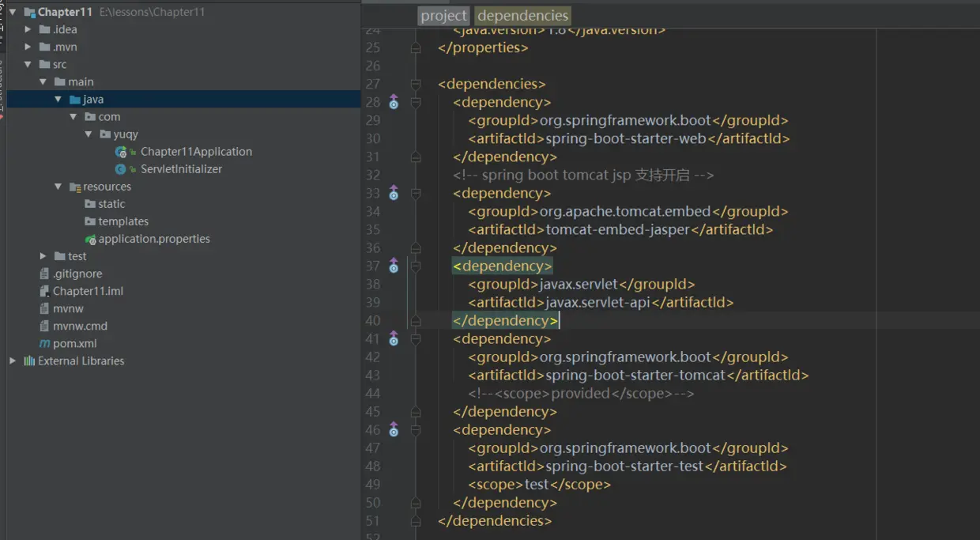Open Chapter11Application in the tree
Viewport: 980px width, 540px height.
coord(196,152)
